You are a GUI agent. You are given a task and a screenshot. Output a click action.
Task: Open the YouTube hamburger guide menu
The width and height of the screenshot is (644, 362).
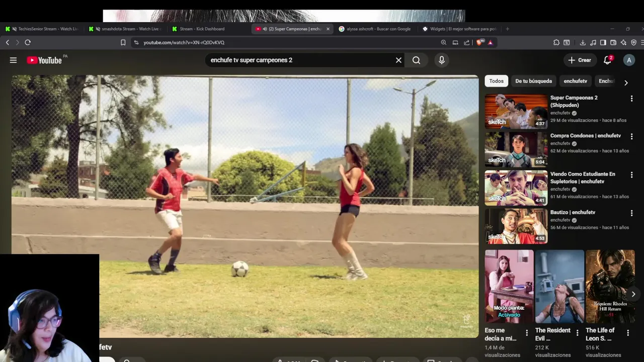13,60
